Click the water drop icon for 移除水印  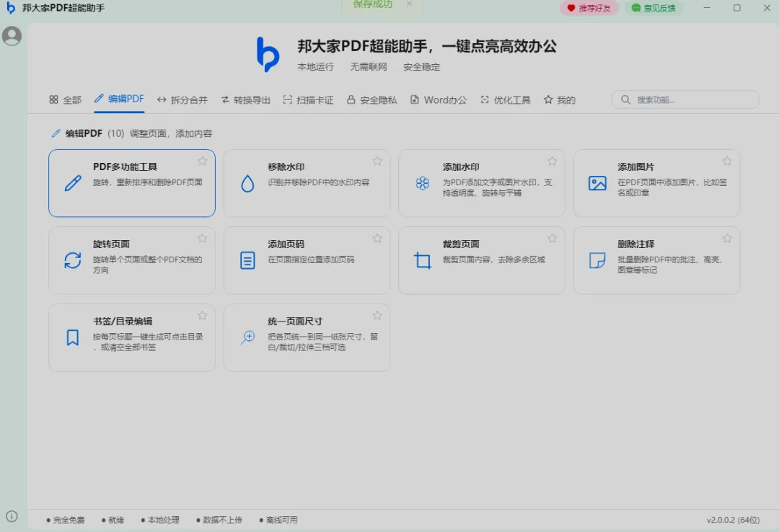(x=247, y=183)
